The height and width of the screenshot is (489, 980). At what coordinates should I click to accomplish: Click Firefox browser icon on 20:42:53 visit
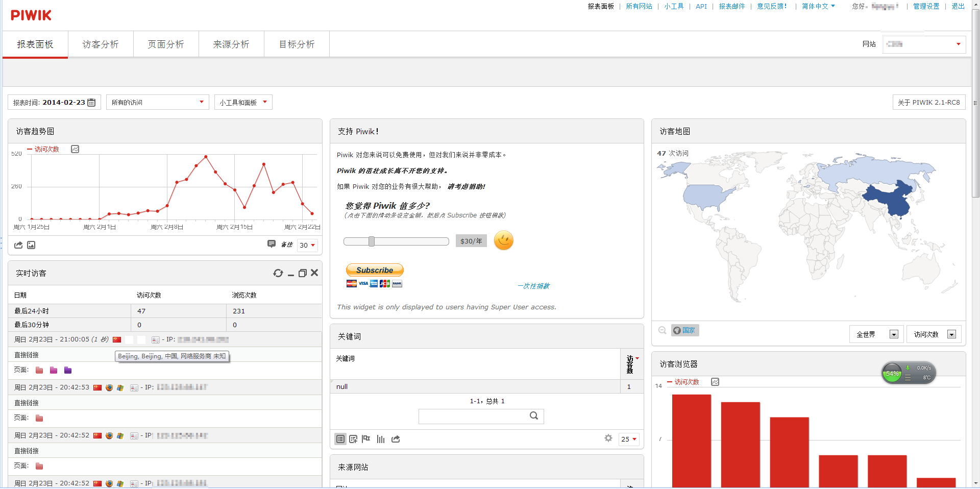coord(109,387)
